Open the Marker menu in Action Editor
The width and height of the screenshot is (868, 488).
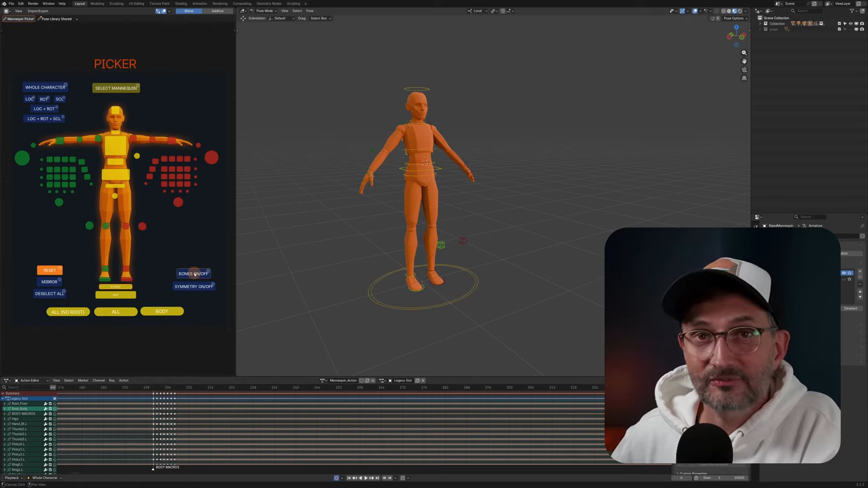pyautogui.click(x=83, y=380)
